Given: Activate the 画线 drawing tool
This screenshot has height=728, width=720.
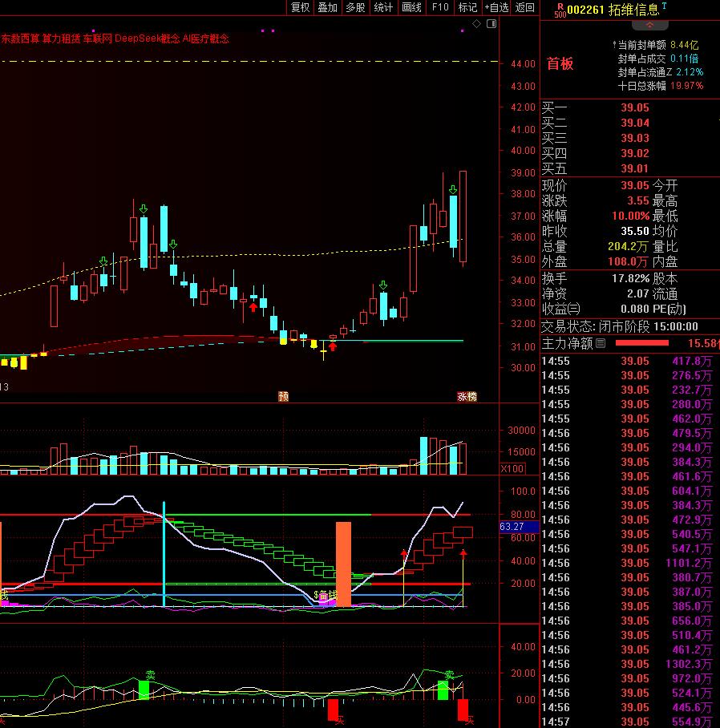Looking at the screenshot, I should pos(412,7).
